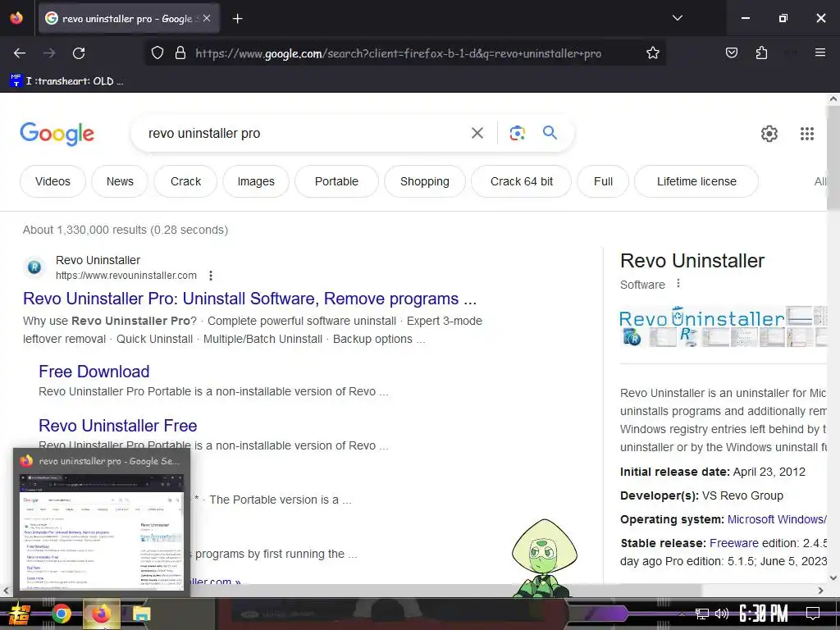Open the network tray icon
Screen dimensions: 840x630
[702, 614]
